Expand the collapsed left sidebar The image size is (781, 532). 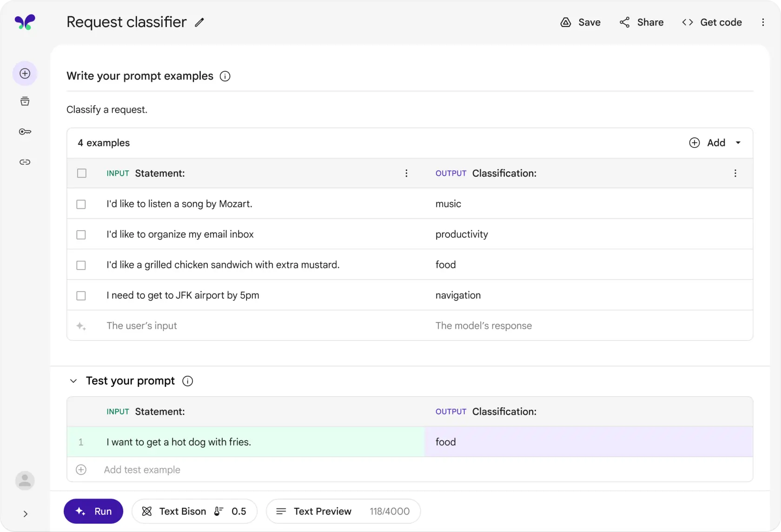(x=25, y=514)
